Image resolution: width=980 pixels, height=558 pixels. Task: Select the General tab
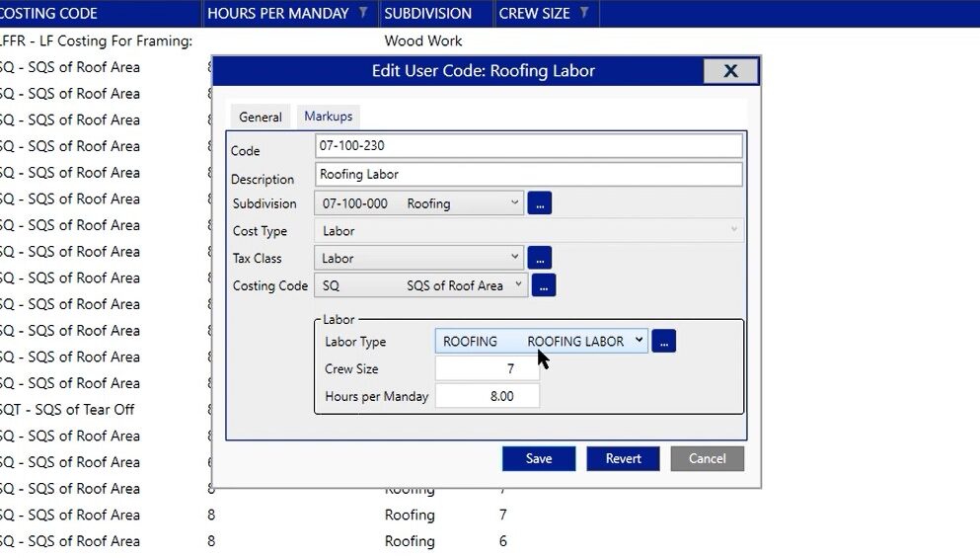point(261,117)
